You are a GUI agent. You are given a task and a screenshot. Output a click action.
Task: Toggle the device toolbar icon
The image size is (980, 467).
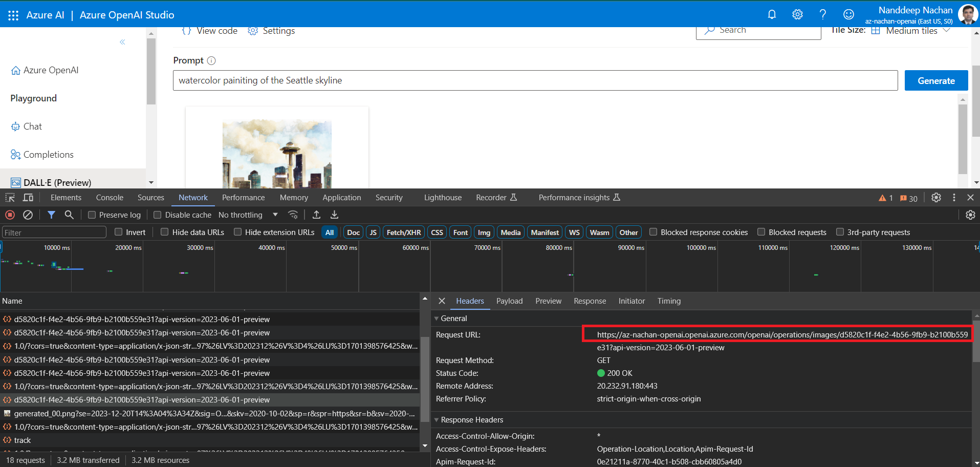pos(28,198)
